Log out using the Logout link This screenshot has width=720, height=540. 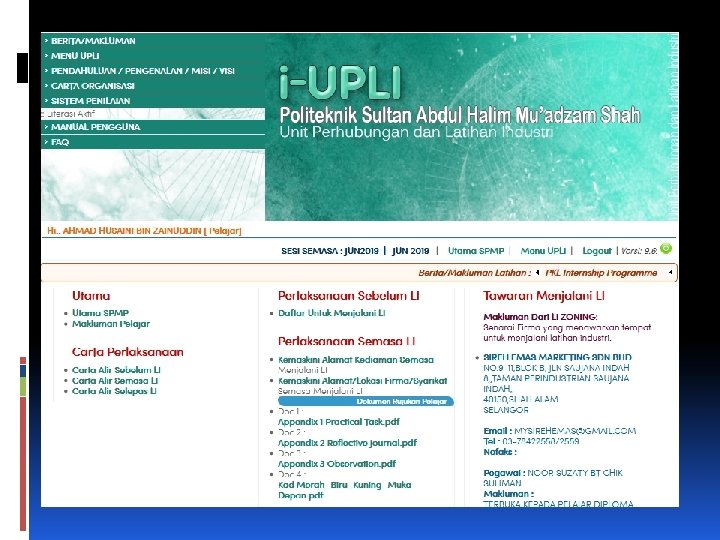point(597,251)
